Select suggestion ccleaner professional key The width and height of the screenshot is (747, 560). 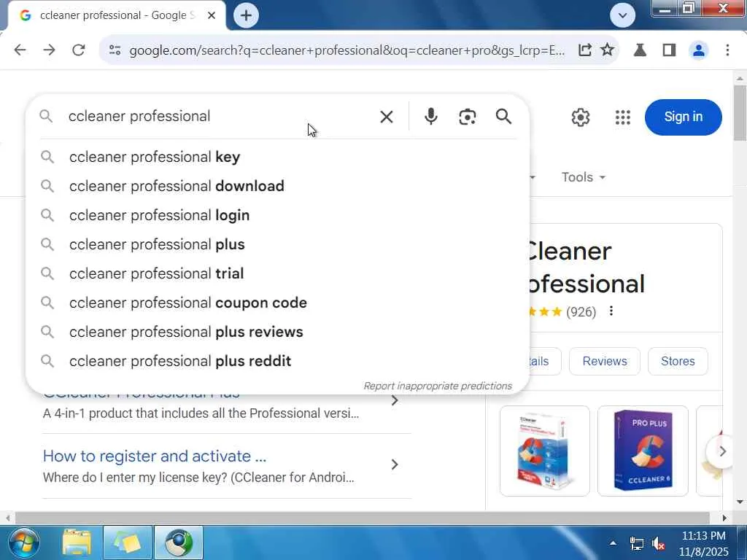coord(277,157)
